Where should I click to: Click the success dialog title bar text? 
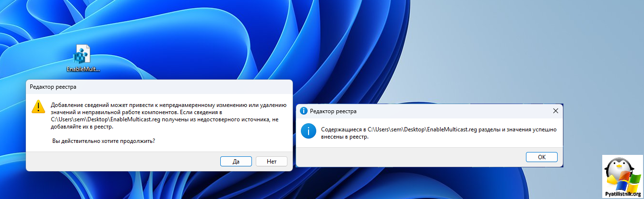coord(333,111)
